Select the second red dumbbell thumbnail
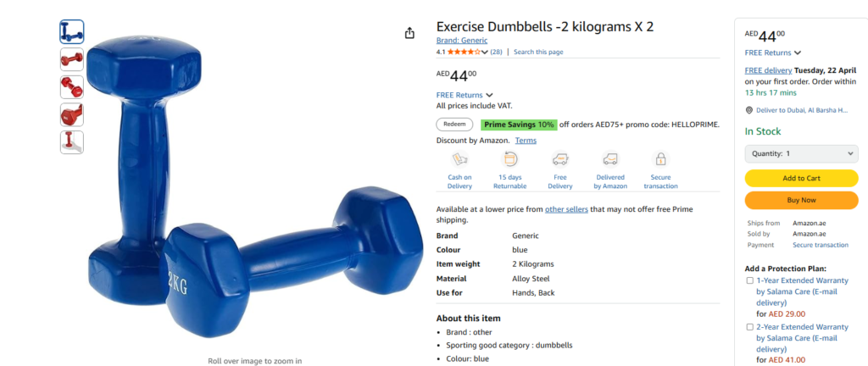The image size is (868, 366). coord(72,86)
